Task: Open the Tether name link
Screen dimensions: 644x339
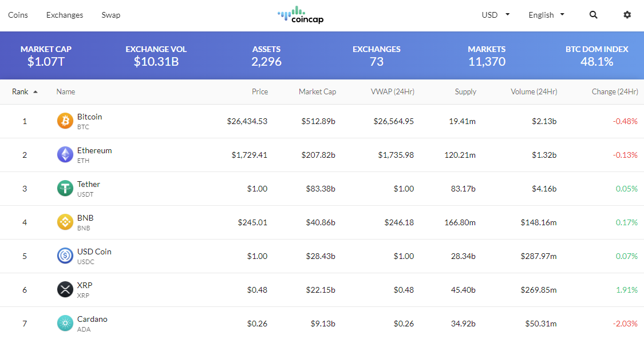Action: pyautogui.click(x=89, y=184)
